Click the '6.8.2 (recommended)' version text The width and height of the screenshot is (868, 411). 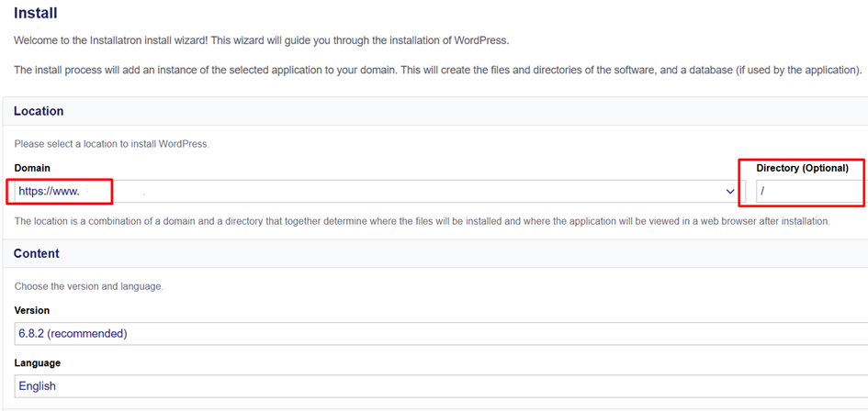click(x=73, y=333)
